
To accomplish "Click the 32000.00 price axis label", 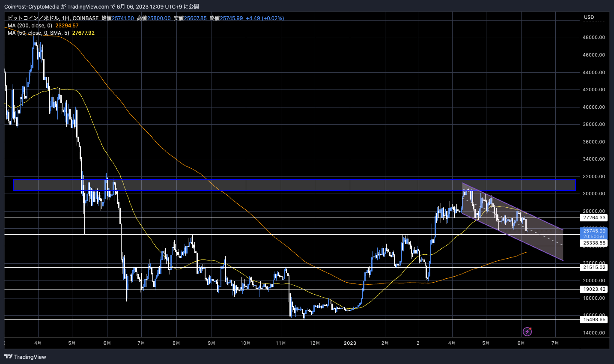I will pos(594,176).
